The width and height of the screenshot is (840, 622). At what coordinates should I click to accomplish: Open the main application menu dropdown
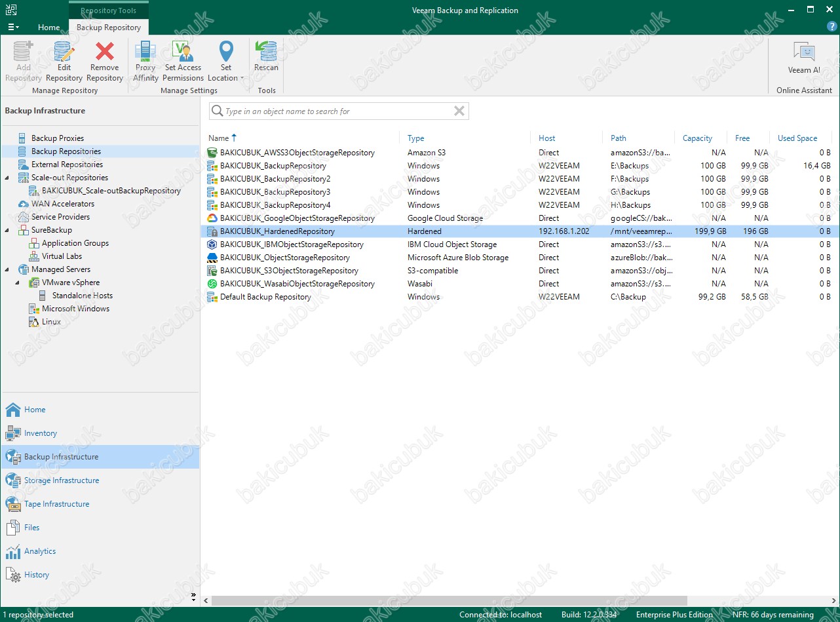coord(13,27)
